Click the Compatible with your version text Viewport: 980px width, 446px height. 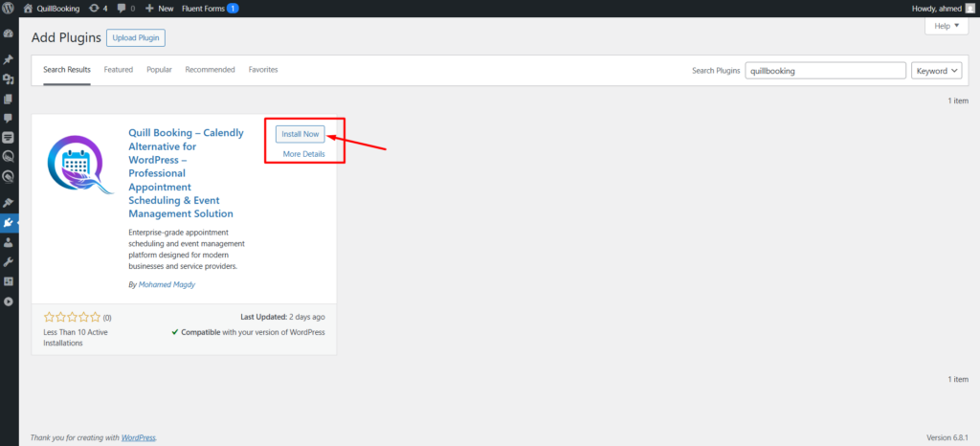tap(248, 332)
